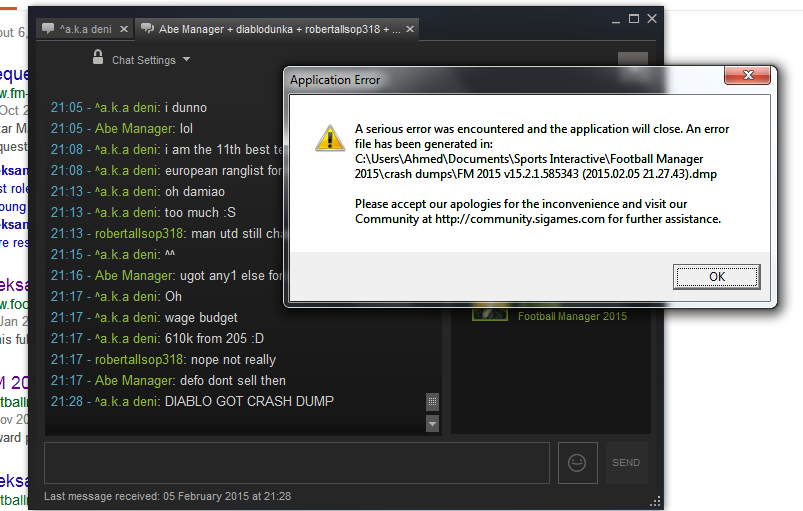Click into the chat message input box
Image resolution: width=803 pixels, height=511 pixels.
(297, 463)
